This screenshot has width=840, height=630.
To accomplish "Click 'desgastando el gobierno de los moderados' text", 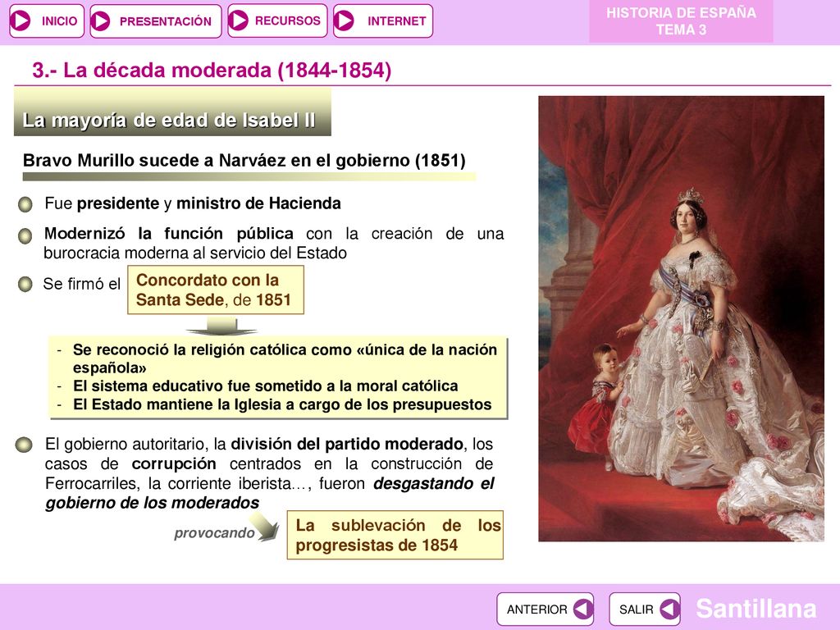I will pyautogui.click(x=269, y=493).
